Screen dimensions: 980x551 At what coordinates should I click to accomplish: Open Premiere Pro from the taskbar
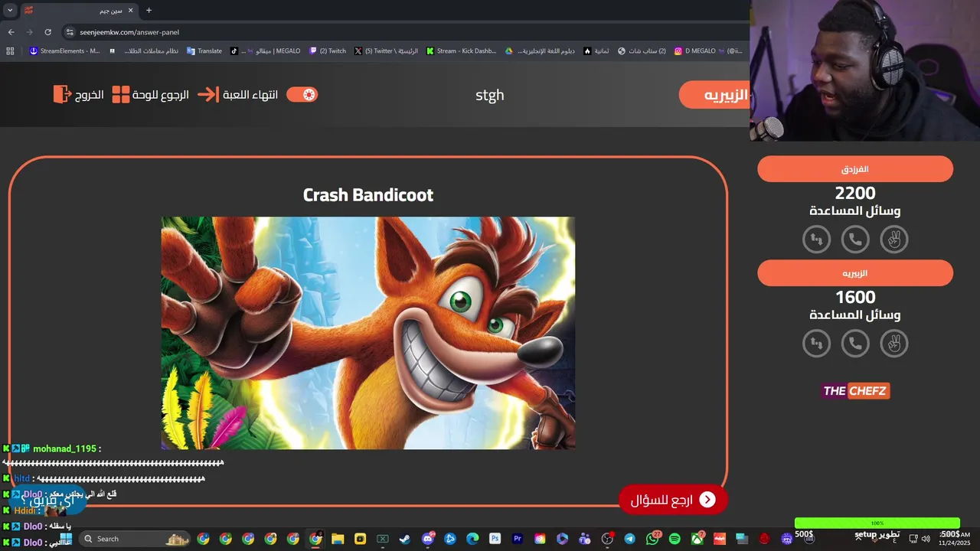[518, 539]
